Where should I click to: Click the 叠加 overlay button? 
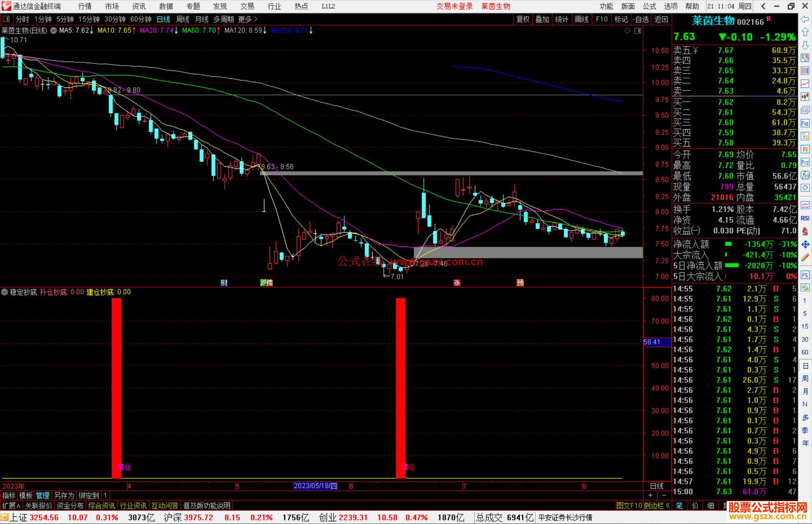click(542, 19)
